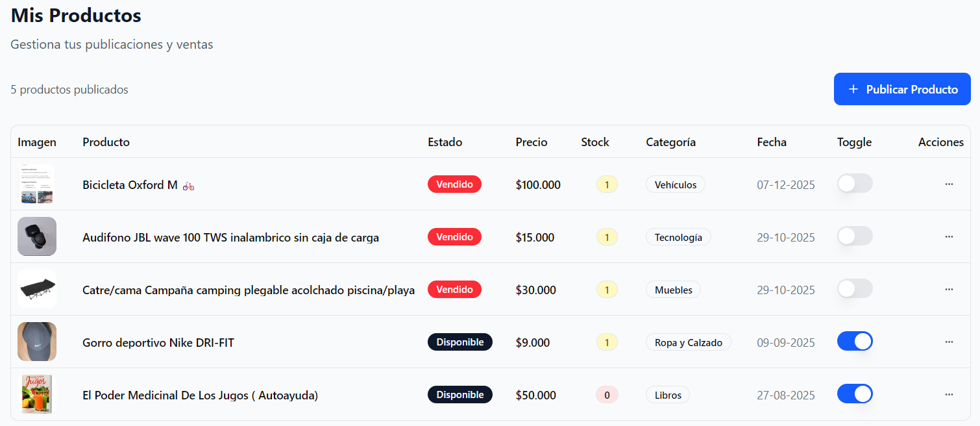980x426 pixels.
Task: Open the JBL earphone thumbnail image
Action: pos(37,236)
